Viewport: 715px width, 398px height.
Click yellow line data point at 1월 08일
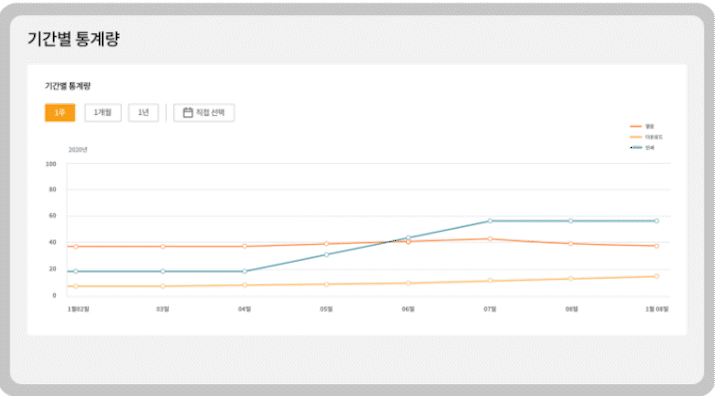pyautogui.click(x=657, y=276)
